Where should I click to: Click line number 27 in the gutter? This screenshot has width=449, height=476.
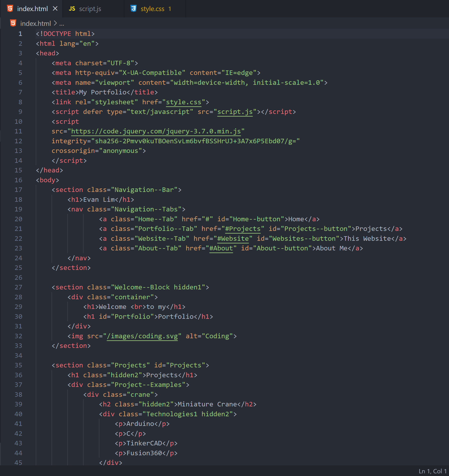tap(18, 287)
